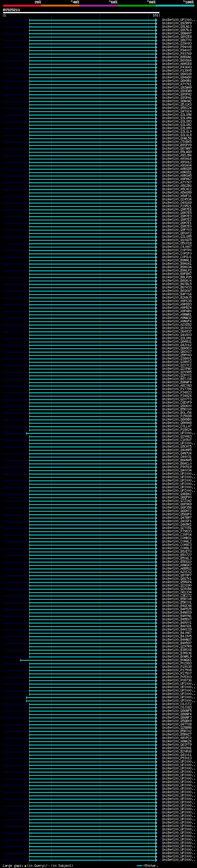Select label UniRef100_C4JA47
Viewport: 197px width, 868px height.
(x=177, y=247)
